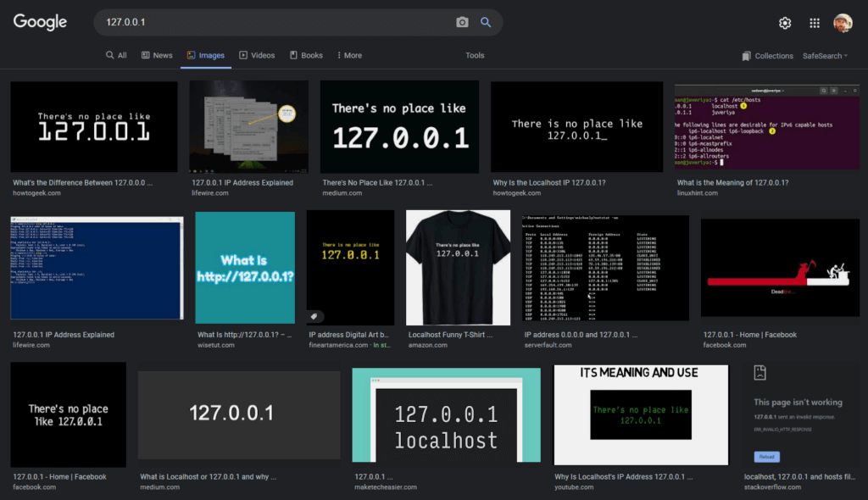Click the search box containing 127.0.0.1
The height and width of the screenshot is (500, 868).
271,23
